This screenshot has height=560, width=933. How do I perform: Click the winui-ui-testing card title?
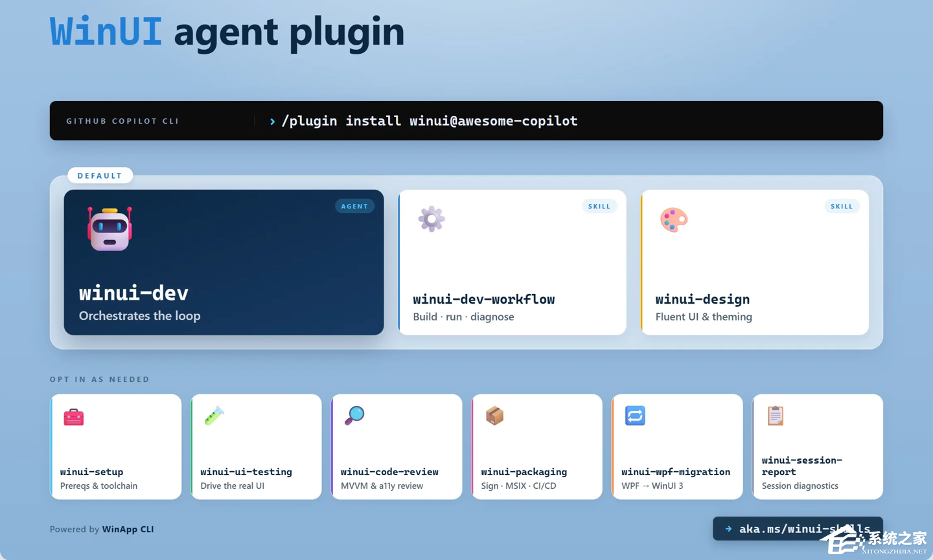pos(246,472)
